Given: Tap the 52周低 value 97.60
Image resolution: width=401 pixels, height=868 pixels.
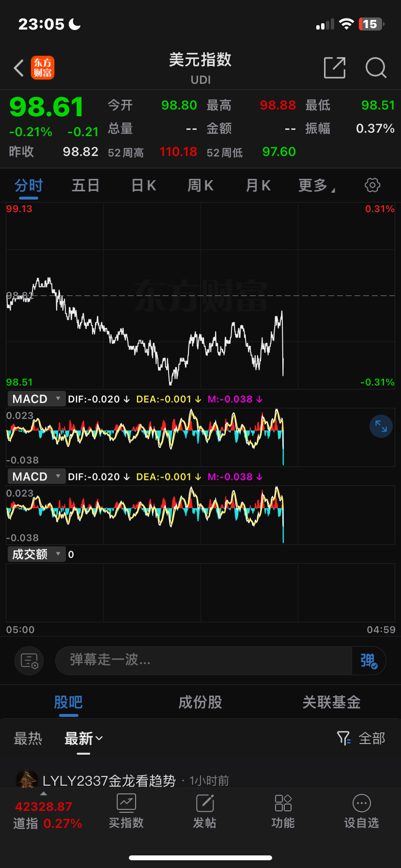Looking at the screenshot, I should 279,152.
